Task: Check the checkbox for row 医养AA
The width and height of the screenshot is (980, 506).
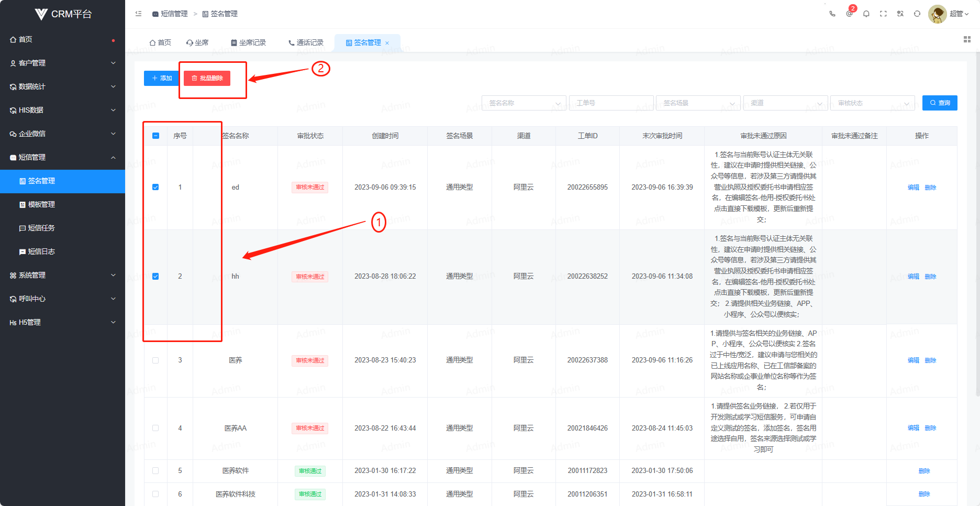Action: (x=155, y=428)
